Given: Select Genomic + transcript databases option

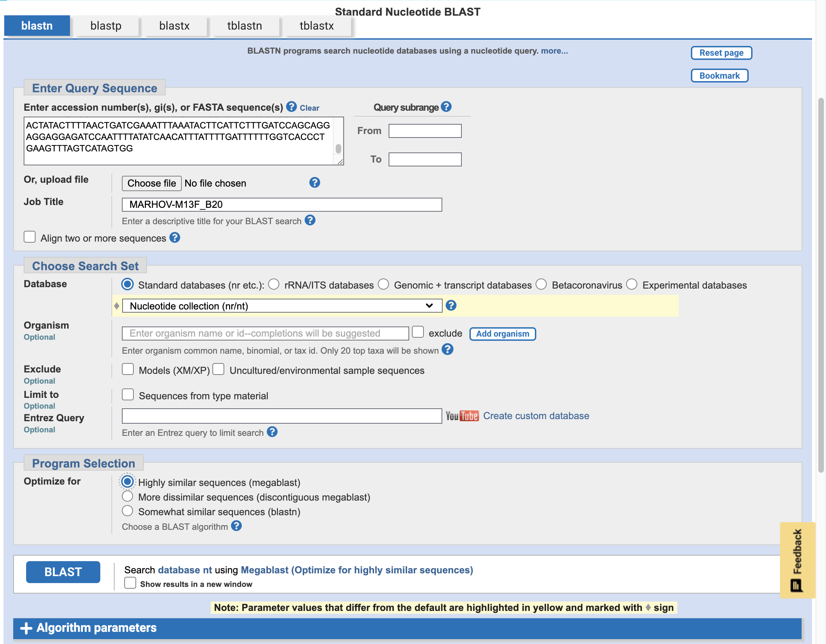Looking at the screenshot, I should pos(383,284).
